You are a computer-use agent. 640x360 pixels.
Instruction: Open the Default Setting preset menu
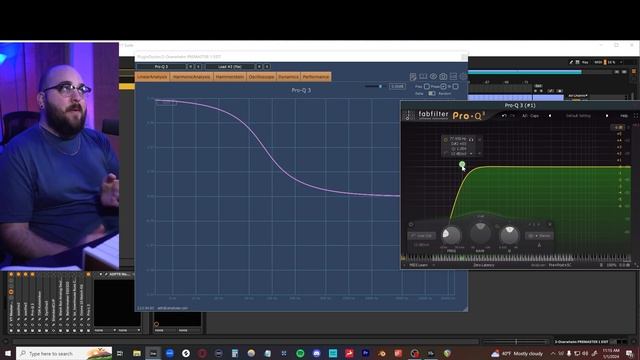pyautogui.click(x=578, y=116)
